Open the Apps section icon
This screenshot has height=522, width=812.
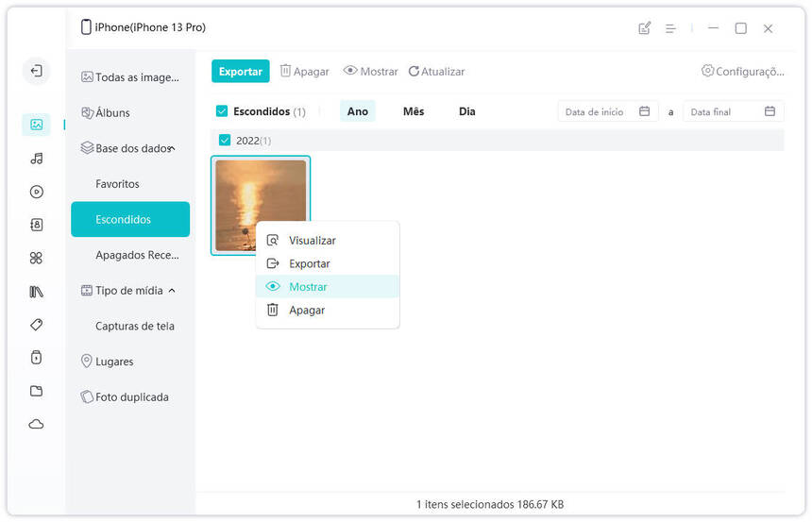[x=36, y=258]
